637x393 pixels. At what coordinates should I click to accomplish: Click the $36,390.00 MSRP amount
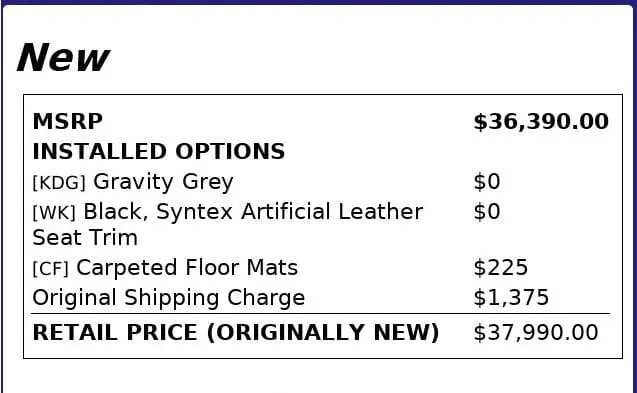pos(541,122)
